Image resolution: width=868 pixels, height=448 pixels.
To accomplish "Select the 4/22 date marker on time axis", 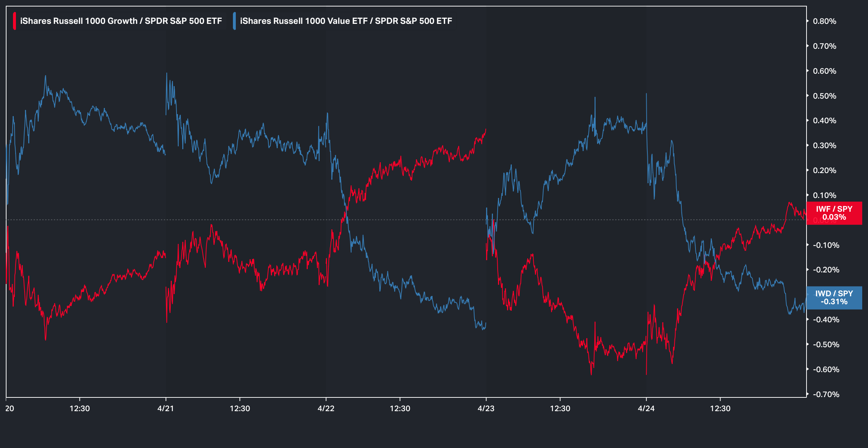I will (326, 409).
